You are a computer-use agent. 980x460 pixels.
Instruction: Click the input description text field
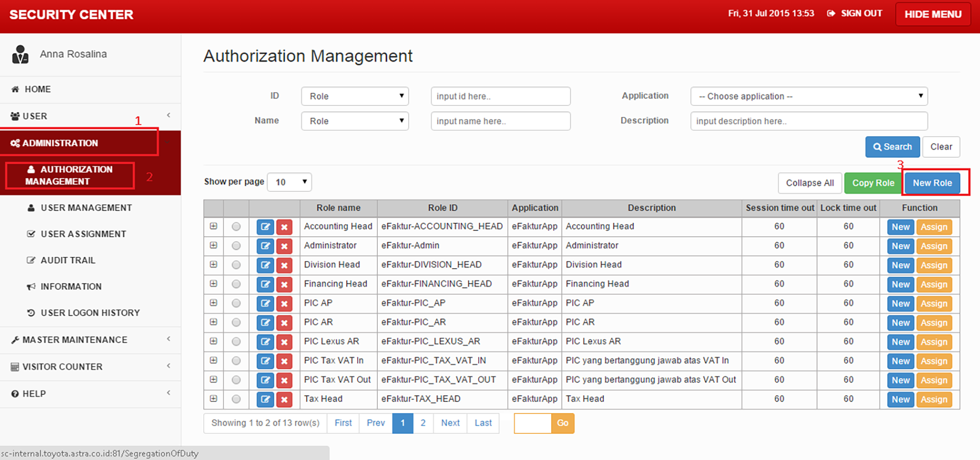pos(808,121)
